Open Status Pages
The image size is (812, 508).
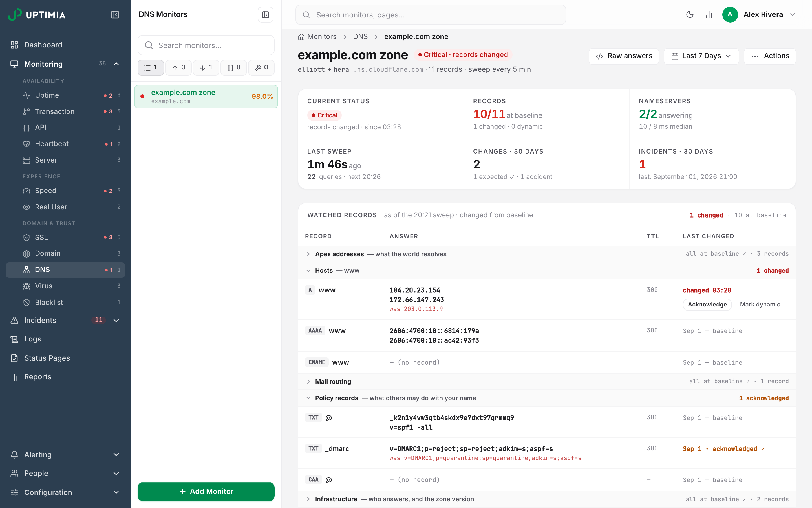tap(65, 358)
